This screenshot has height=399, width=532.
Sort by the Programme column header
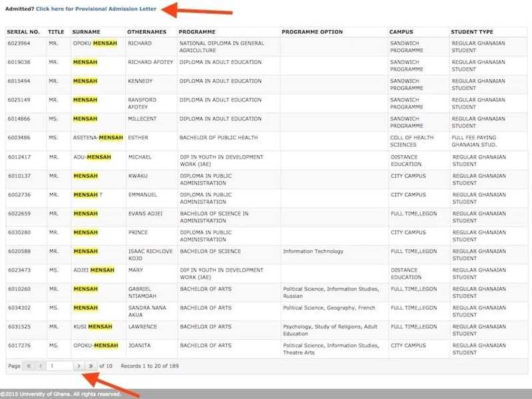tap(197, 32)
